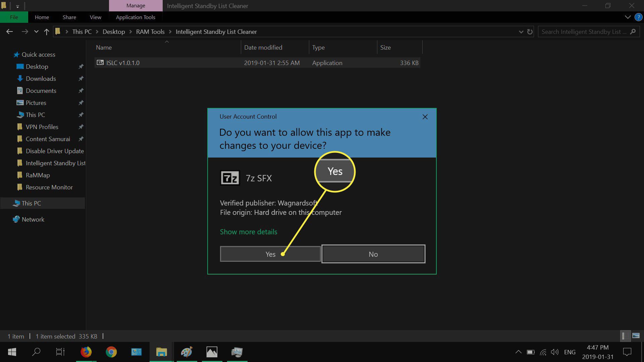Open Paint taskbar icon
Image resolution: width=644 pixels, height=362 pixels.
pyautogui.click(x=186, y=352)
